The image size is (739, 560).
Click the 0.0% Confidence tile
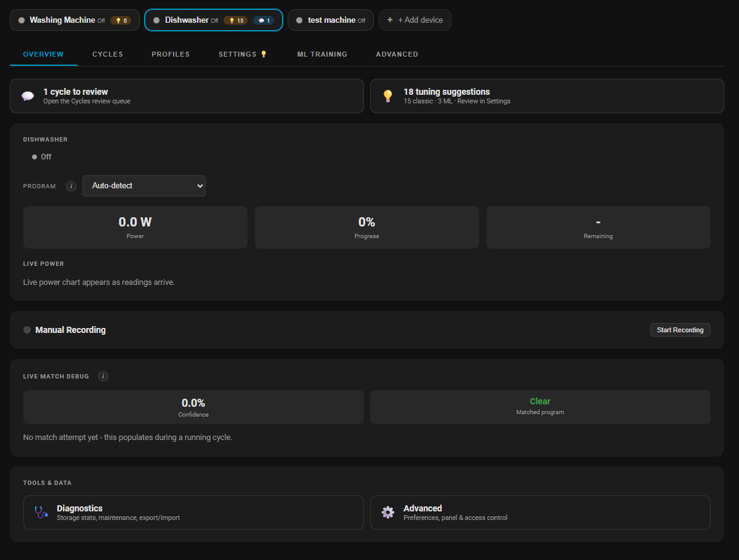(x=193, y=407)
